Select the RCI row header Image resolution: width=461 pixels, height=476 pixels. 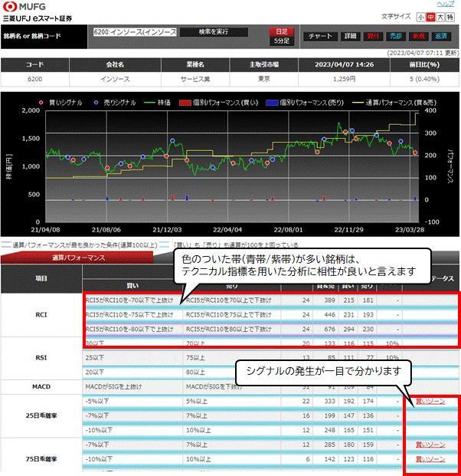coord(41,315)
